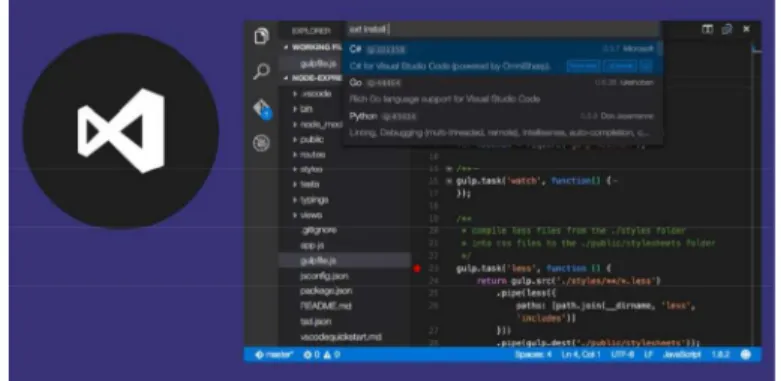Change end-of-line sequence via LF
This screenshot has height=381, width=781.
(649, 355)
